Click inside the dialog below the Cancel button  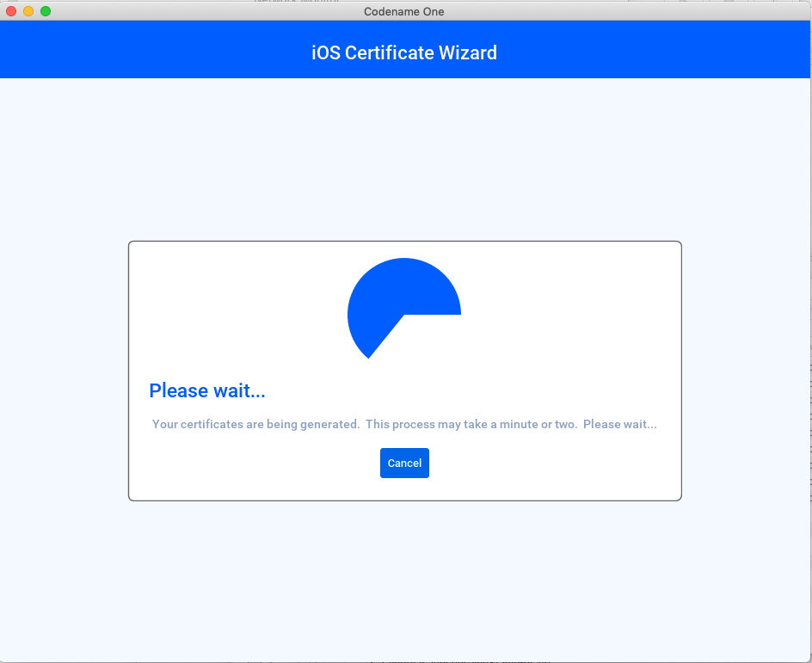(x=404, y=488)
